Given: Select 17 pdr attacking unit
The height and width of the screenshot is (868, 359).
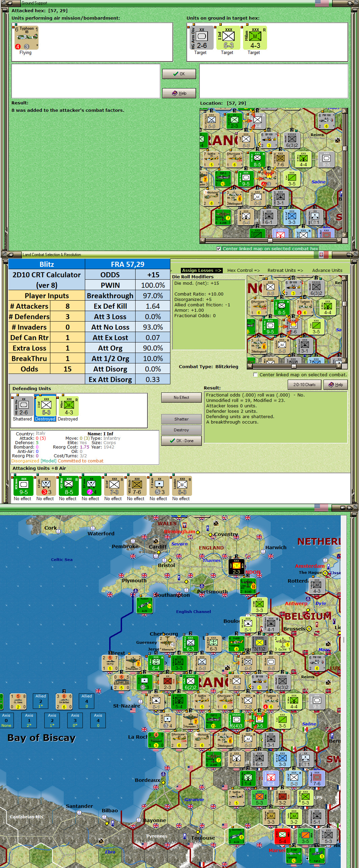Looking at the screenshot, I should click(45, 486).
